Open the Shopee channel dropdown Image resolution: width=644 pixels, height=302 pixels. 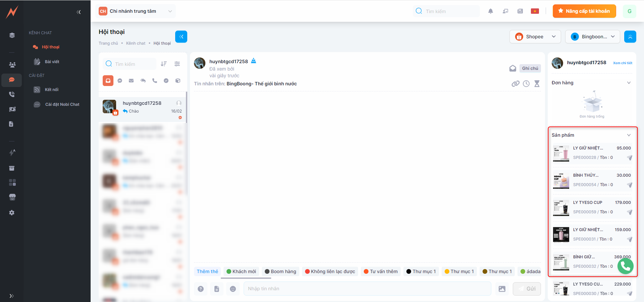535,37
